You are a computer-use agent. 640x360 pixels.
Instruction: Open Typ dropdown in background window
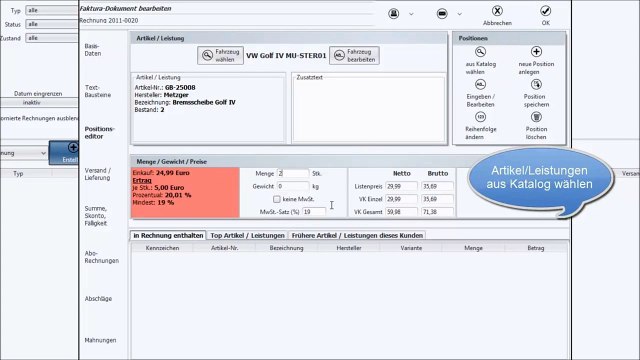coord(52,10)
